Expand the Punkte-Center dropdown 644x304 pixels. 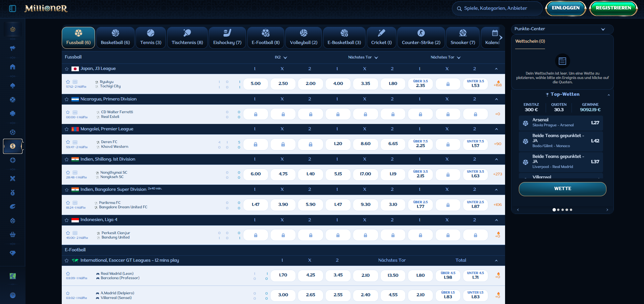pos(603,29)
